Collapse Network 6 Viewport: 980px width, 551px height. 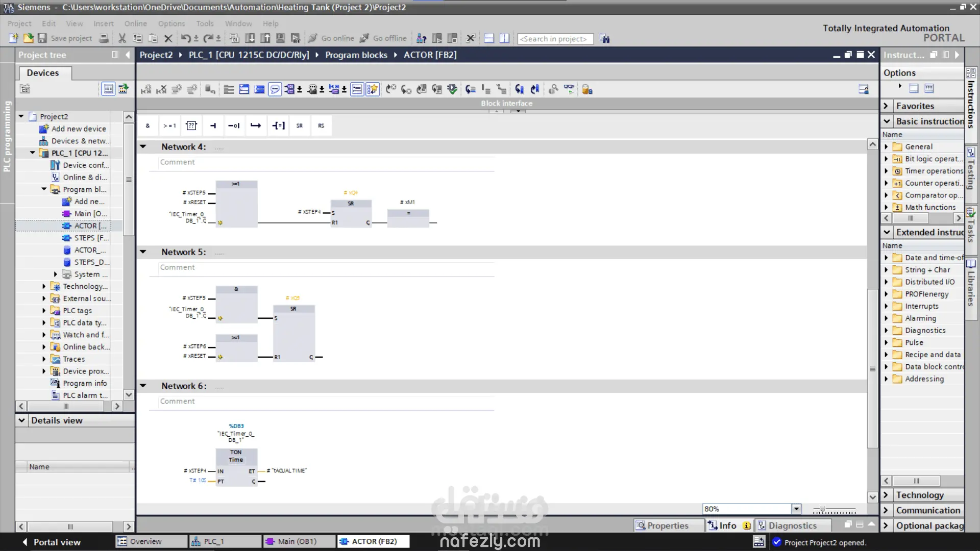point(143,386)
